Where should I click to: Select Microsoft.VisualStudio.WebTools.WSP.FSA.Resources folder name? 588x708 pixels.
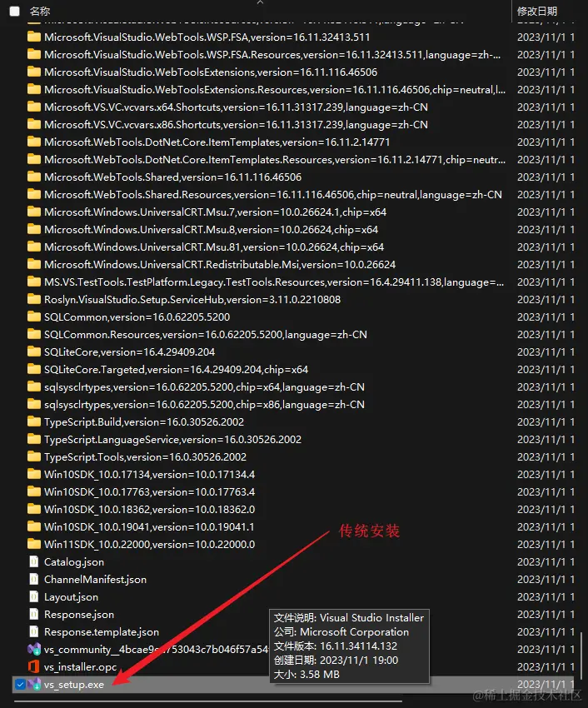pyautogui.click(x=272, y=55)
